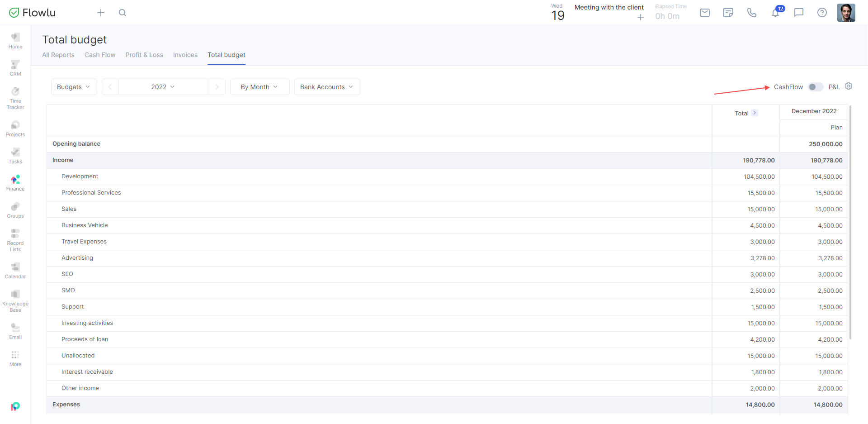Viewport: 868px width, 424px height.
Task: Click the Development income row
Action: 447,176
